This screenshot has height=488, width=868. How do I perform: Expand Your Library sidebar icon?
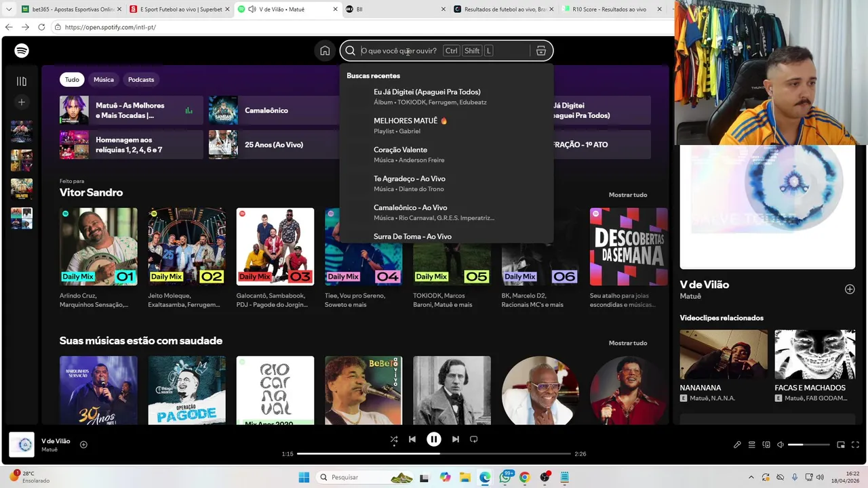tap(22, 81)
